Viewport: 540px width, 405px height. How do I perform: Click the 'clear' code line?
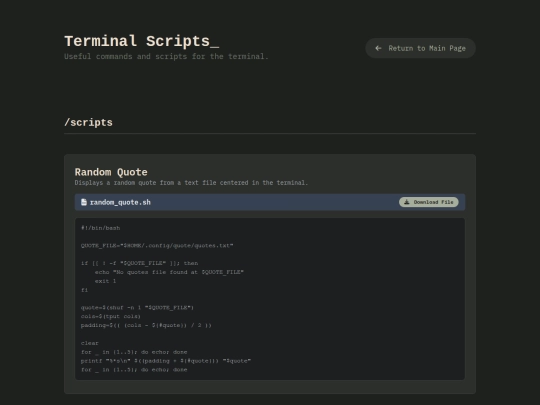tap(90, 343)
